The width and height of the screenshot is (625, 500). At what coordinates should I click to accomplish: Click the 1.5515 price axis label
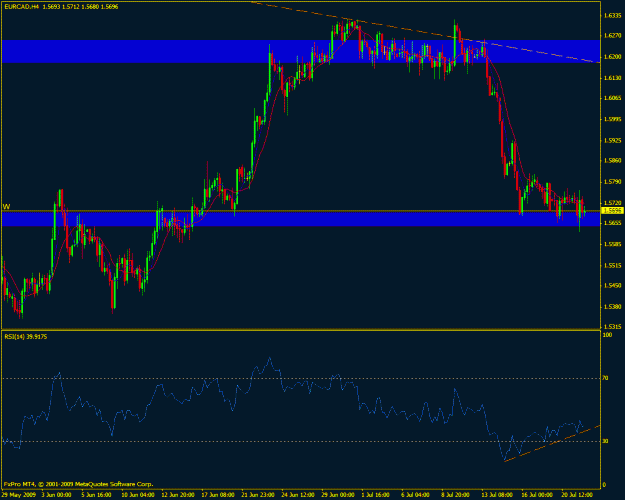click(613, 266)
